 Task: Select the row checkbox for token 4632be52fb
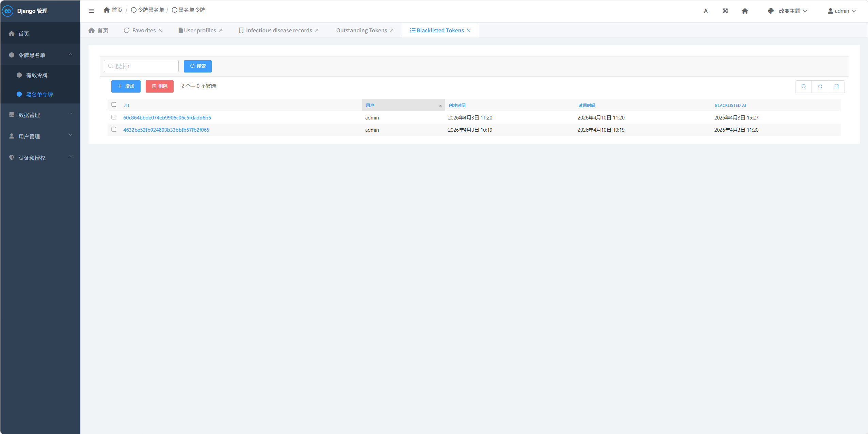(114, 129)
